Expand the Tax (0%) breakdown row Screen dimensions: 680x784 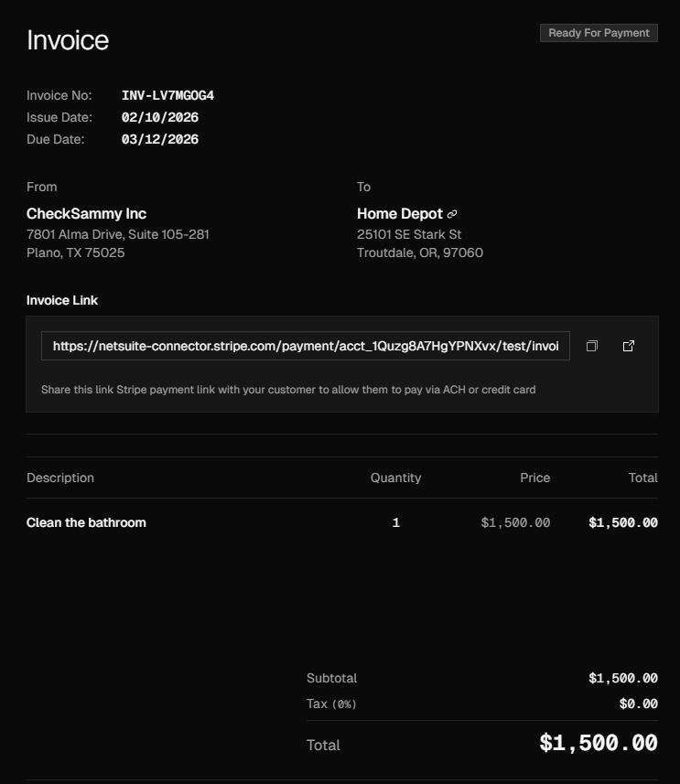(x=330, y=703)
